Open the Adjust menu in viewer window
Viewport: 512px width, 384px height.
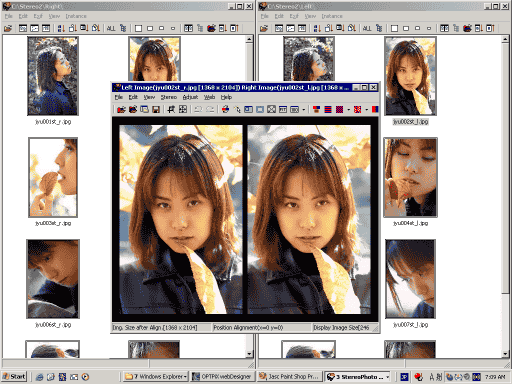click(x=190, y=97)
